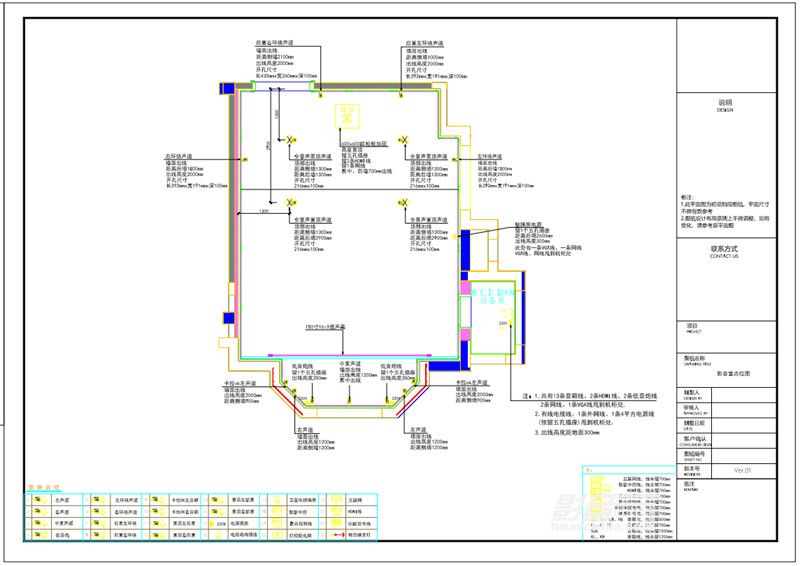Select the red line legend symbol
The width and height of the screenshot is (800, 566).
tap(338, 535)
